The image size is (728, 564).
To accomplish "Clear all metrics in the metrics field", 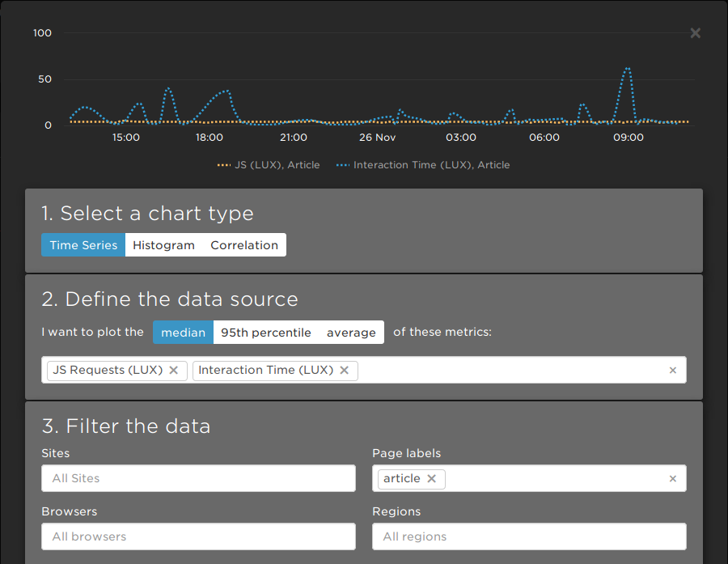I will click(672, 371).
